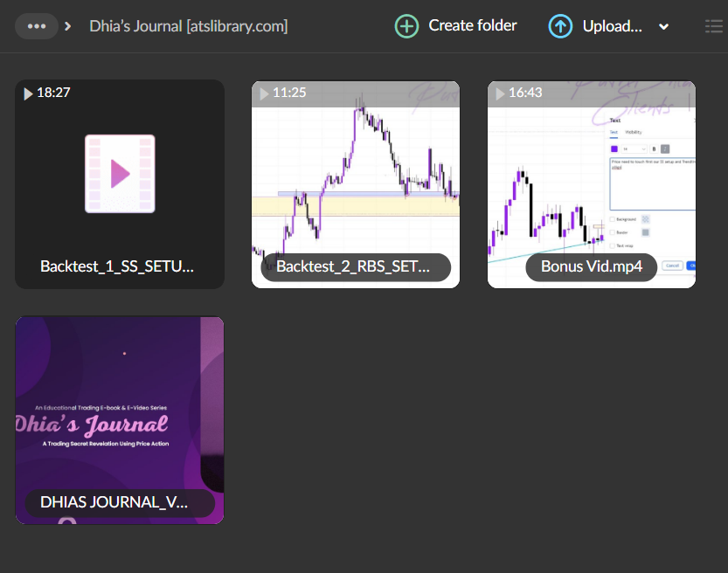
Task: Click play triangle beside 11:25 duration
Action: 264,93
